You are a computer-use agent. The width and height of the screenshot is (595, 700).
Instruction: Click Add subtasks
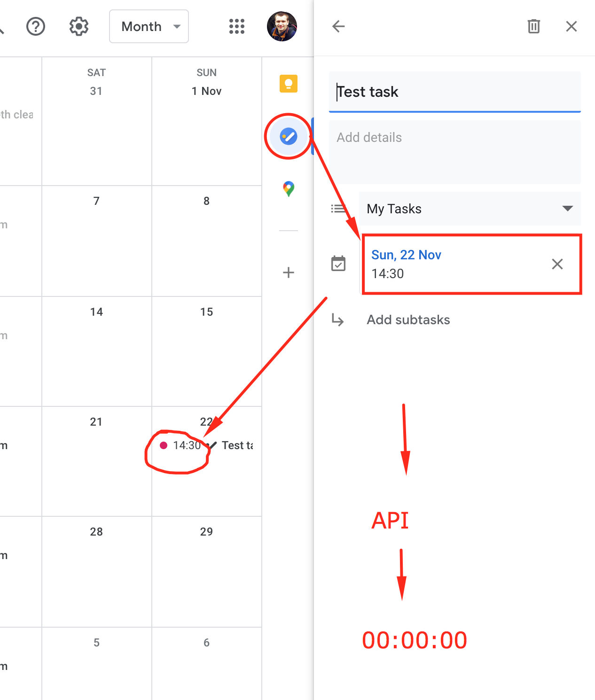click(x=408, y=320)
